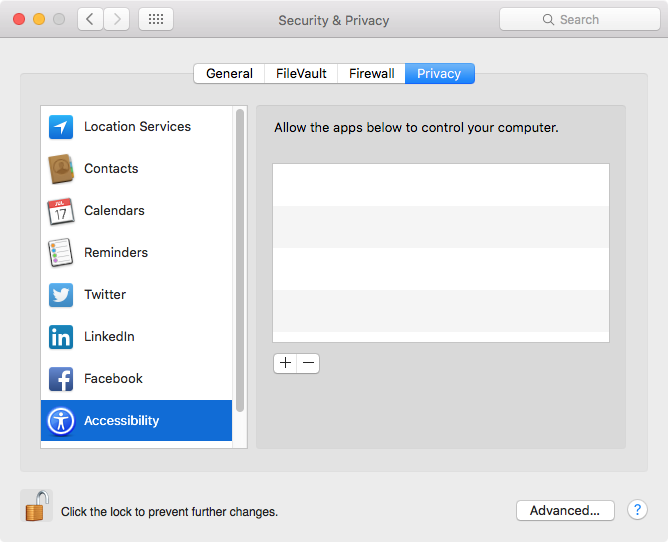Go back with the left chevron

pos(91,19)
